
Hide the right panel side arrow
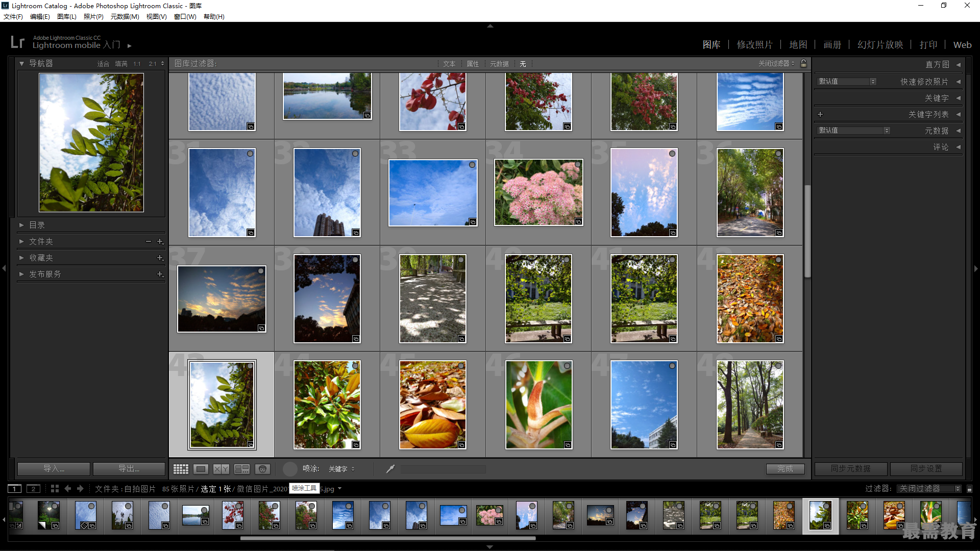[x=976, y=268]
